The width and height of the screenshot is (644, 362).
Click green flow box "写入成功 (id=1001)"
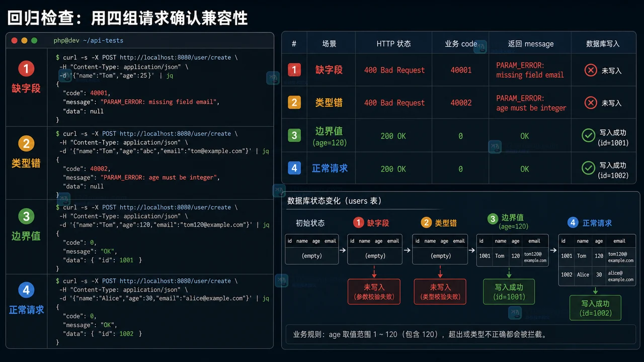click(x=509, y=292)
